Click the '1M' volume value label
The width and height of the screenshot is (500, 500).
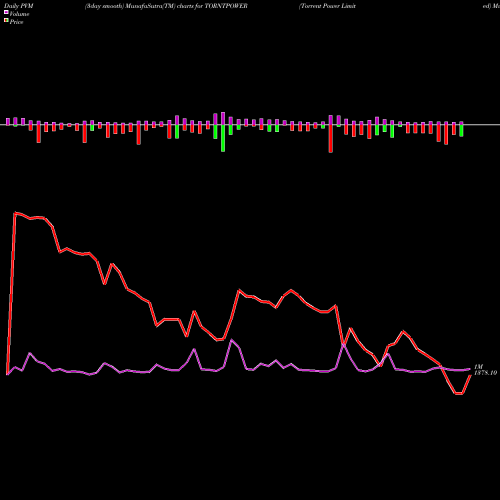pyautogui.click(x=478, y=367)
